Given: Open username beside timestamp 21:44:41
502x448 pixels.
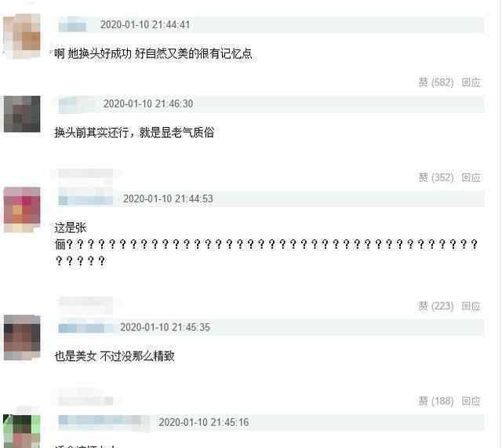Looking at the screenshot, I should tap(72, 25).
